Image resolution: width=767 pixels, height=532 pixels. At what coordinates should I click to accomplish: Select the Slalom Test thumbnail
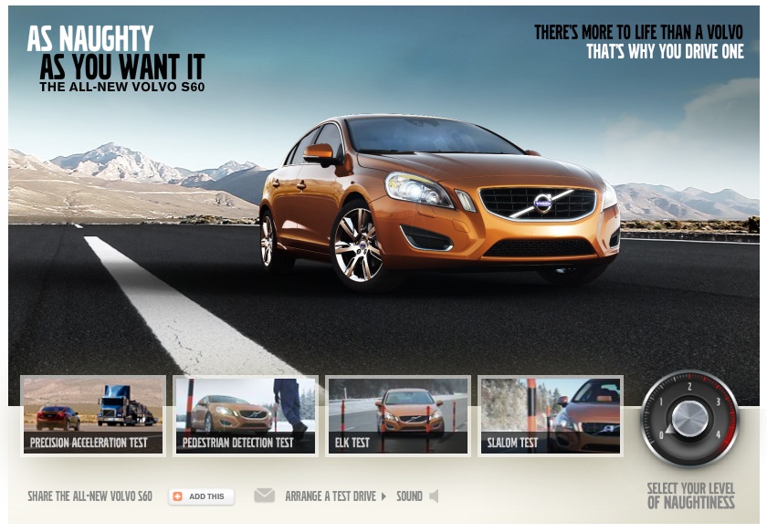551,415
